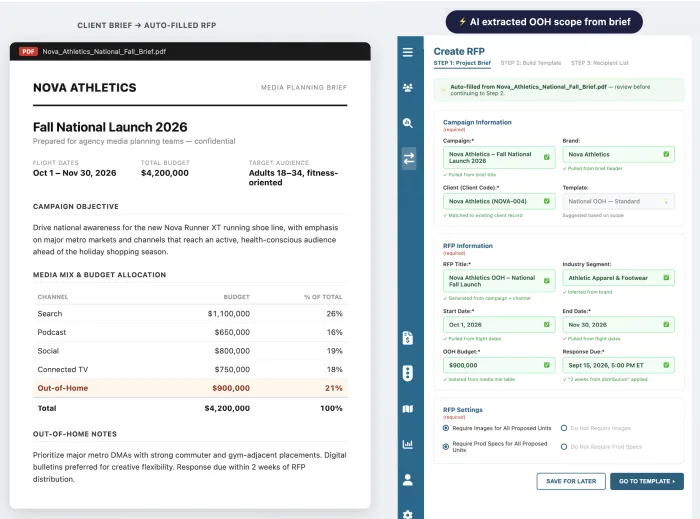Viewport: 700px width, 519px height.
Task: Click the AI extracted OOH scope badge
Action: [x=544, y=21]
